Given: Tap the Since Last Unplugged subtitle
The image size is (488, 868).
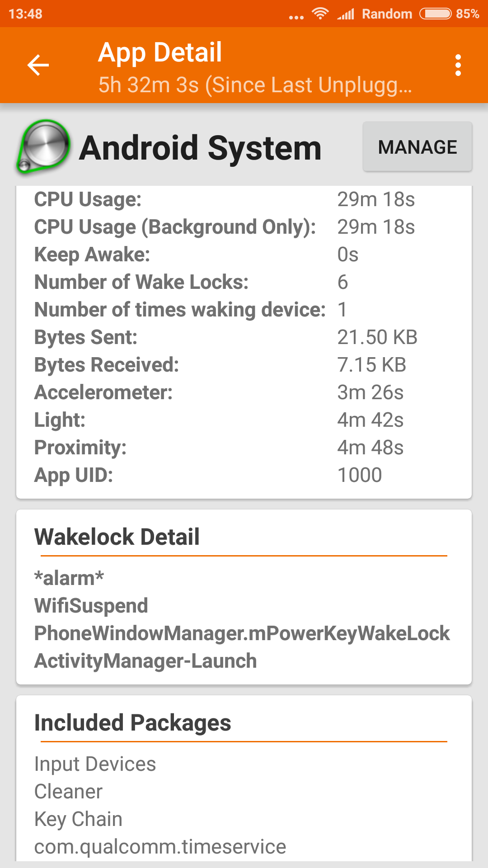Looking at the screenshot, I should tap(255, 85).
